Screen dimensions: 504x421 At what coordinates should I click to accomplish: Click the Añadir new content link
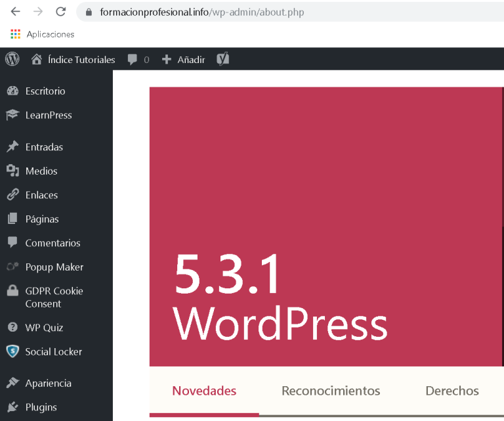tap(191, 60)
